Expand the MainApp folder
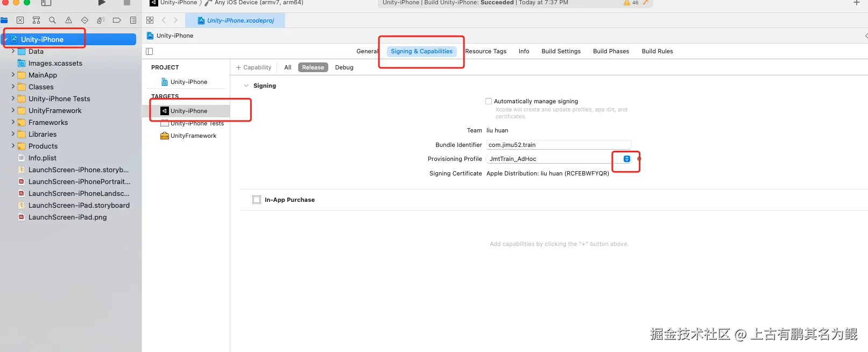The width and height of the screenshot is (868, 352). coord(13,75)
